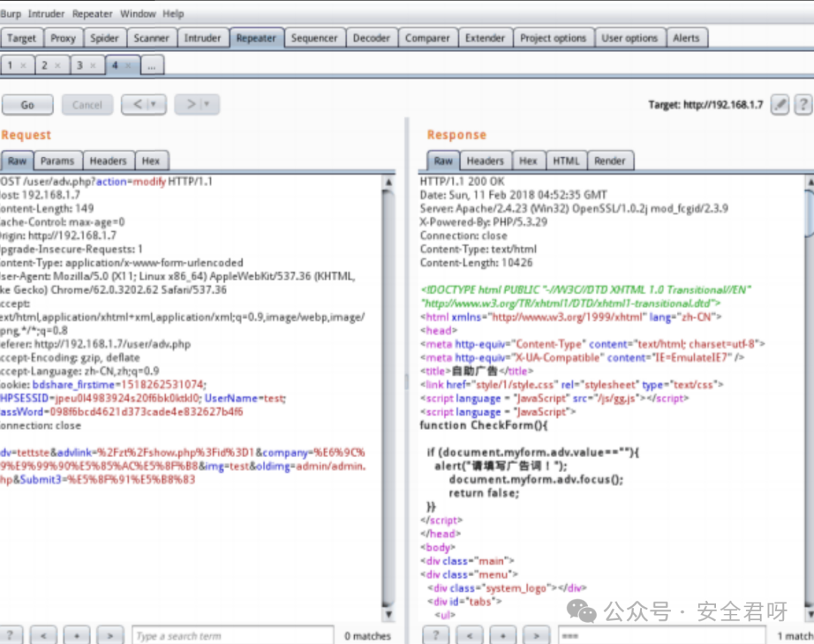Edit target with the pencil icon
The height and width of the screenshot is (644, 814).
pos(779,105)
